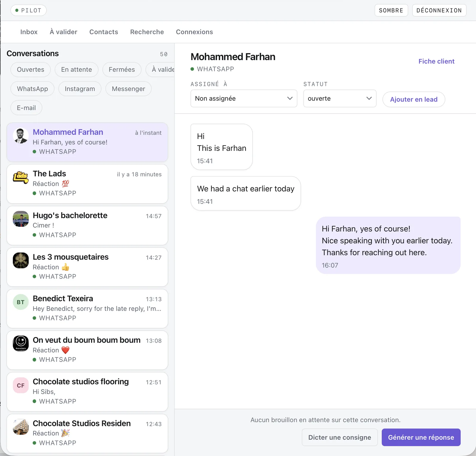
Task: Click the 'il y a 18 minutes' timestamp
Action: point(139,174)
